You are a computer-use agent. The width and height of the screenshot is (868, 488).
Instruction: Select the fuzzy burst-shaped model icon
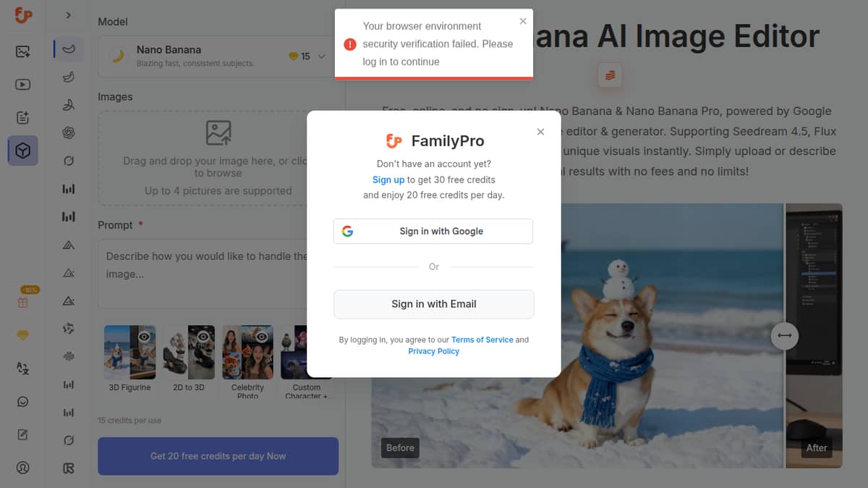pyautogui.click(x=69, y=356)
